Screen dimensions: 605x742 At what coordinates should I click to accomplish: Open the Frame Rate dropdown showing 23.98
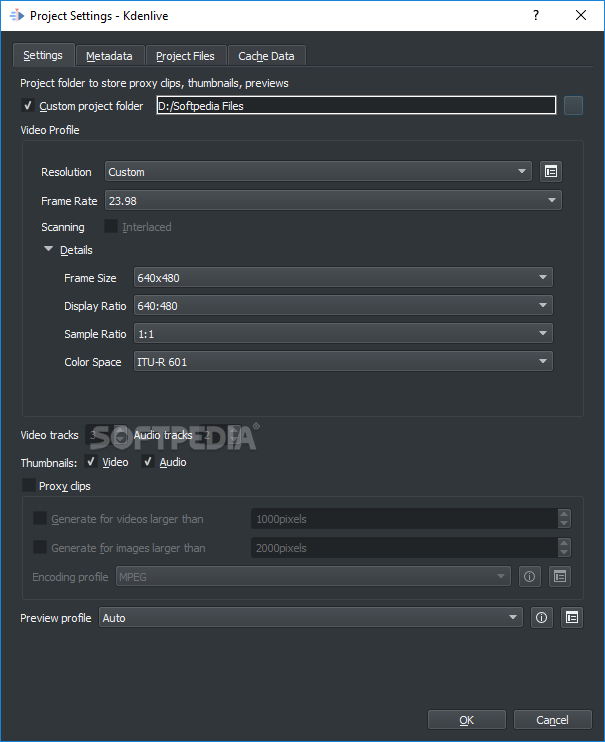tap(333, 201)
